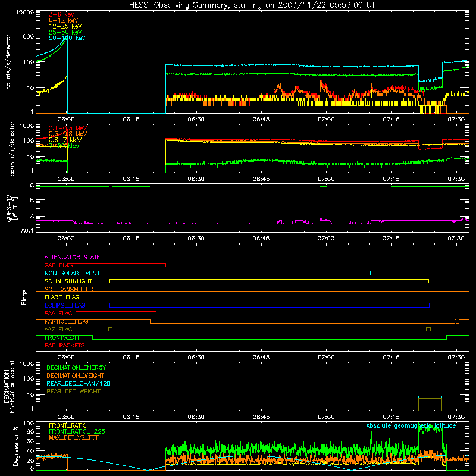This screenshot has width=476, height=476.
Task: Pick the cyan 50-100 keV legend label
Action: coord(67,38)
